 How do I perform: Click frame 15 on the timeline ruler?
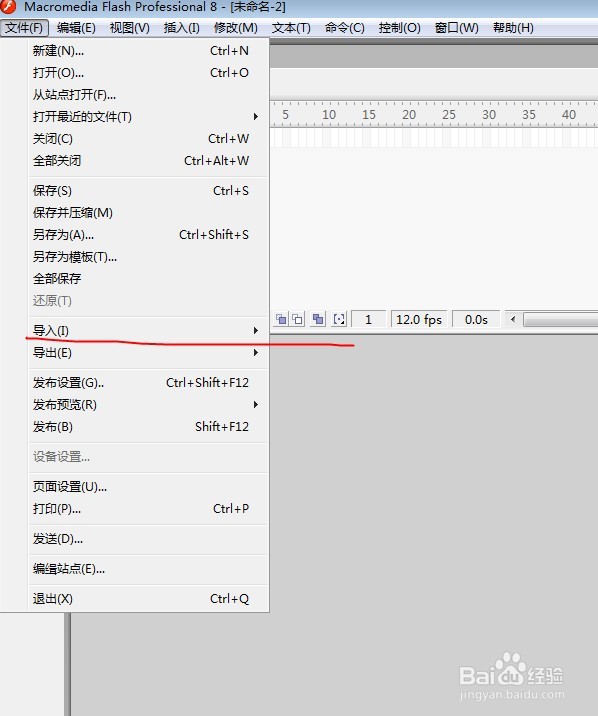(x=369, y=115)
